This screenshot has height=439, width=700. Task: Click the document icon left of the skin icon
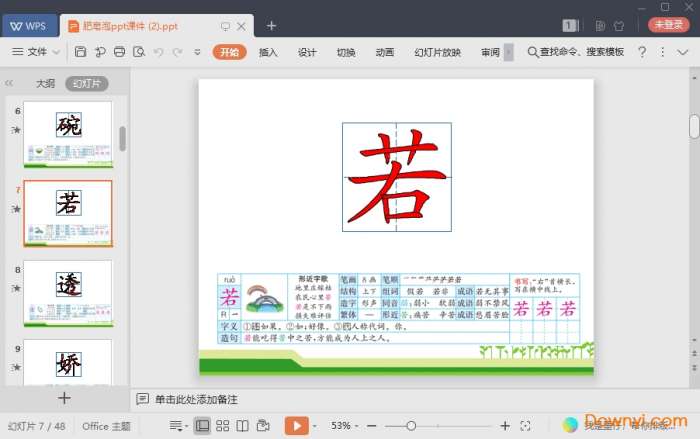600,25
